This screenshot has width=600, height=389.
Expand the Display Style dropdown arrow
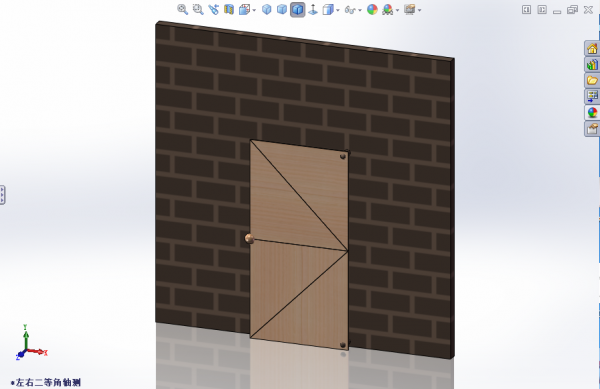338,10
